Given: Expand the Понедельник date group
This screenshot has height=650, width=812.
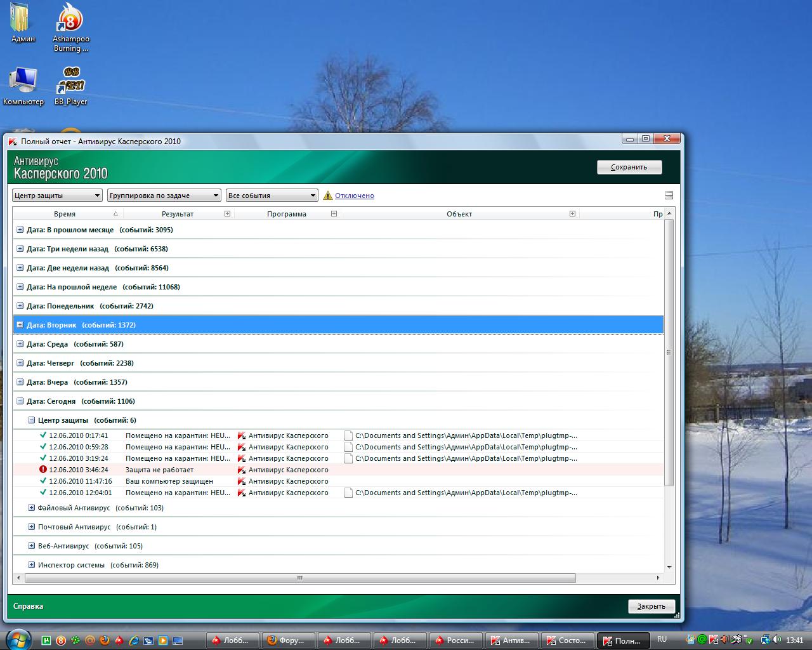Looking at the screenshot, I should click(x=20, y=306).
